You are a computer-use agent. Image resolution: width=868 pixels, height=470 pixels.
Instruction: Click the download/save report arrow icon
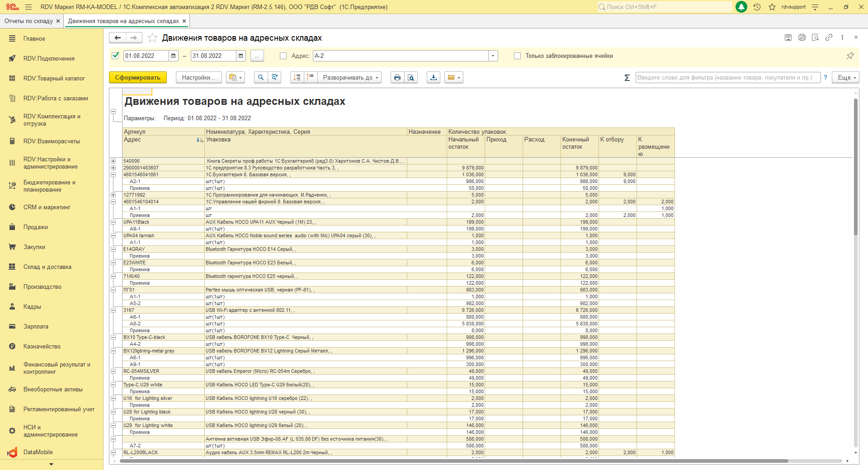pyautogui.click(x=434, y=78)
